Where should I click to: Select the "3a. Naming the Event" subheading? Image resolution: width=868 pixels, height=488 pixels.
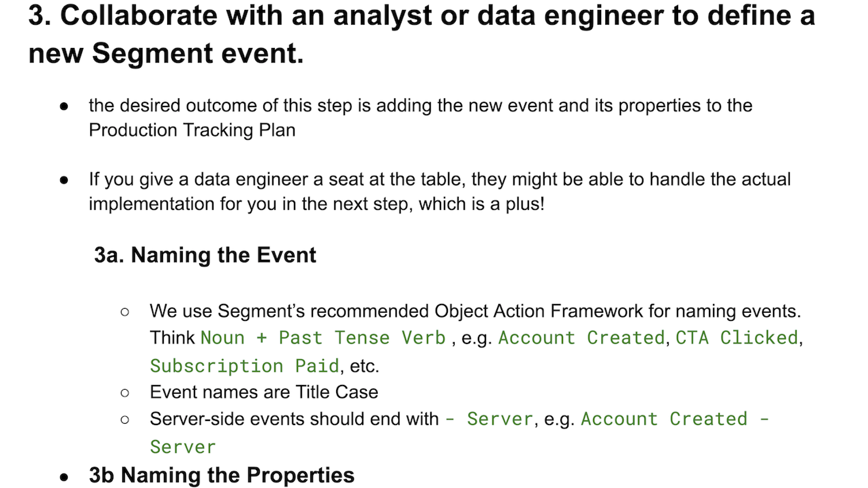205,255
